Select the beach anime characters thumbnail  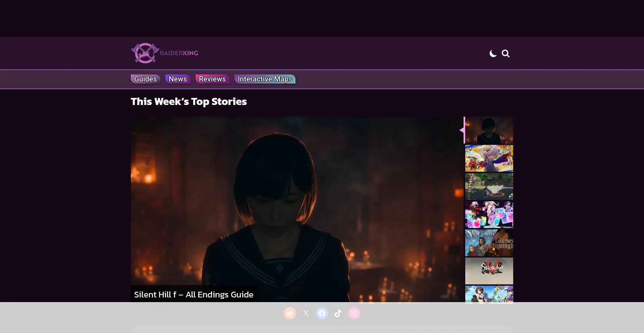click(489, 294)
